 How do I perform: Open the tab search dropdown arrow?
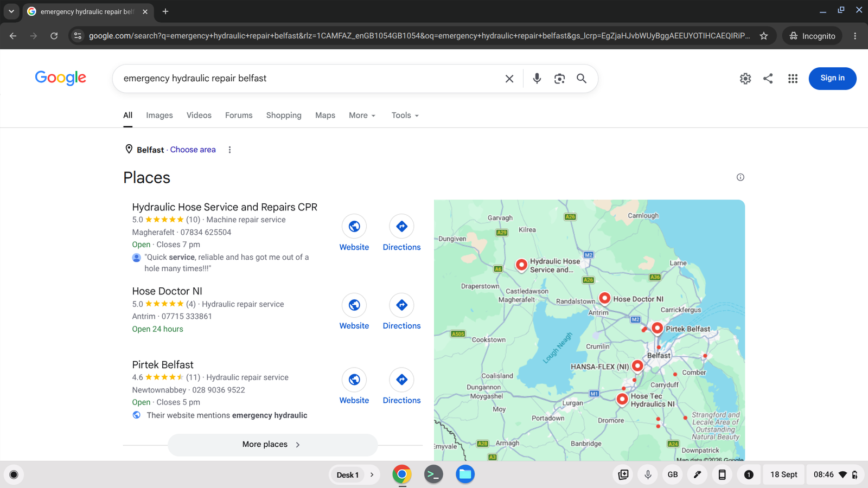point(11,11)
